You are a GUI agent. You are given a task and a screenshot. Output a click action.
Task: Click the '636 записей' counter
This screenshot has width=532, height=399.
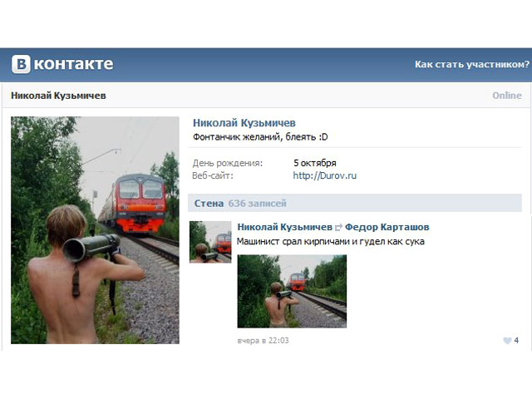coord(257,203)
